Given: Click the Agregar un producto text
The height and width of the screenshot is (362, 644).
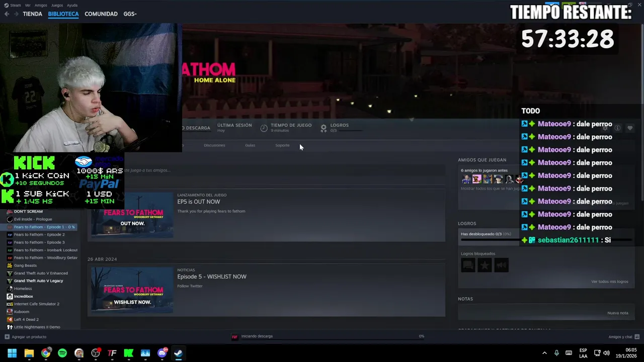Looking at the screenshot, I should 29,337.
